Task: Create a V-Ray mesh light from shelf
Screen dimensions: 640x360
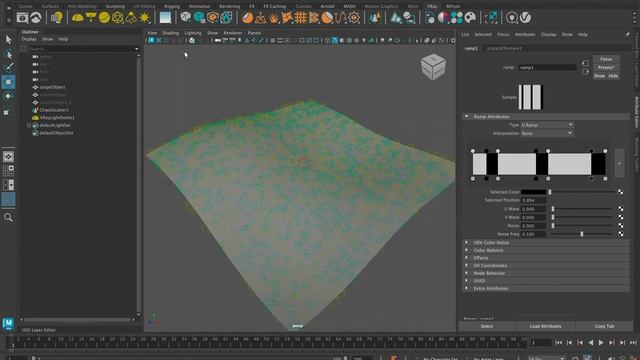Action: [118, 18]
